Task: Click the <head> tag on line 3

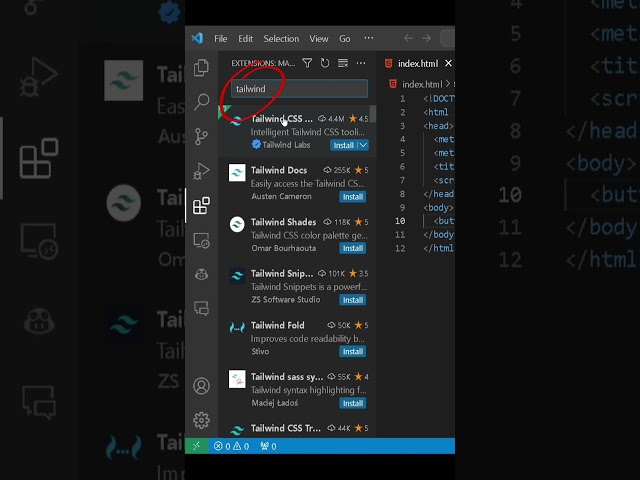Action: tap(438, 126)
